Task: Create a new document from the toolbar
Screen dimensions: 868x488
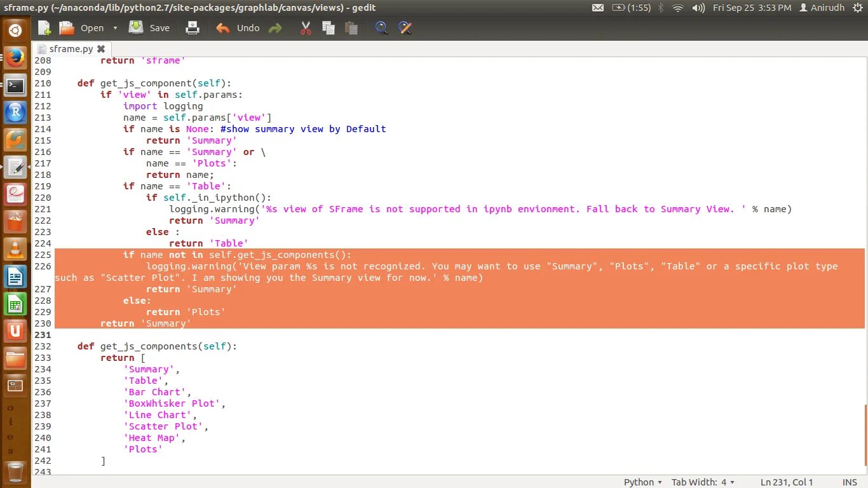Action: pyautogui.click(x=44, y=28)
